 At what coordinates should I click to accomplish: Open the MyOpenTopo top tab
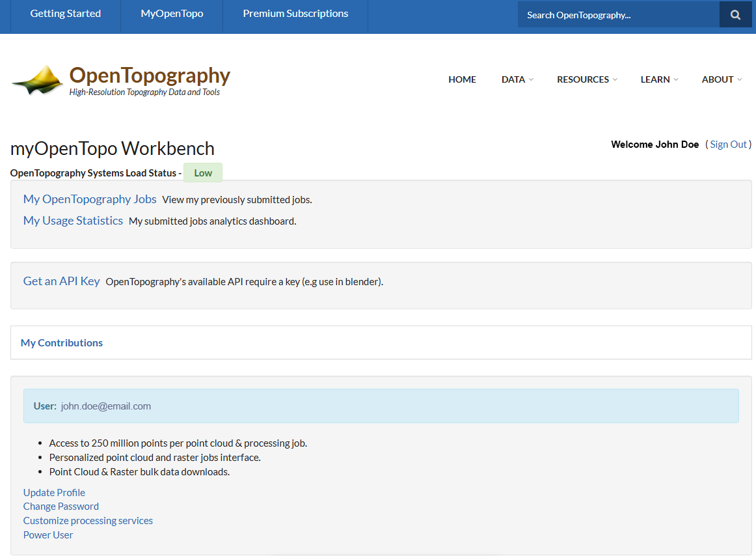click(x=172, y=14)
